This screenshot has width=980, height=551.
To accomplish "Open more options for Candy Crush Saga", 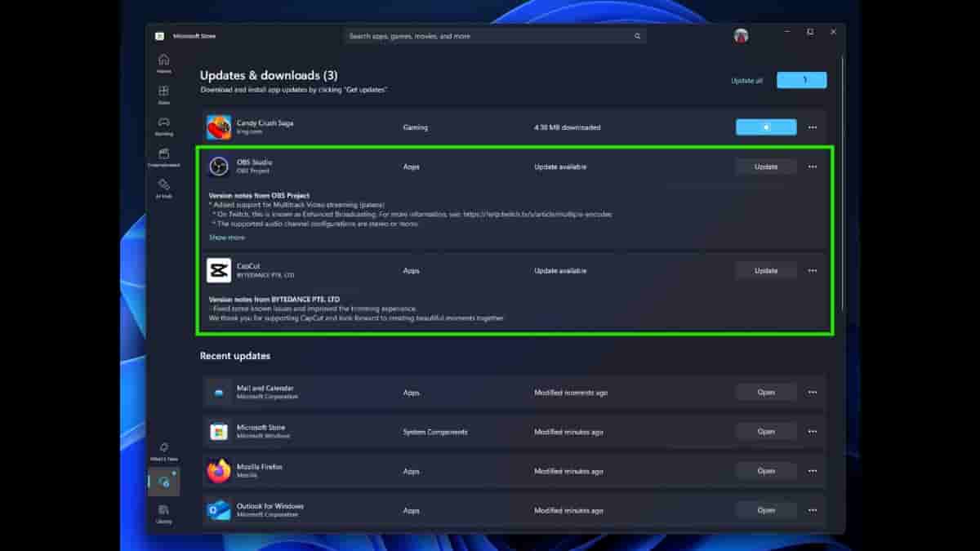I will 812,127.
